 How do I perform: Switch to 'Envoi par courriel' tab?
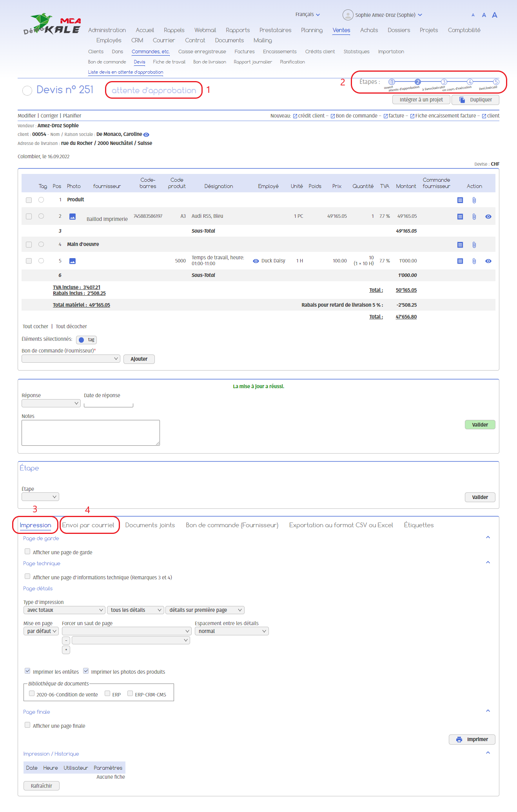[x=88, y=525]
